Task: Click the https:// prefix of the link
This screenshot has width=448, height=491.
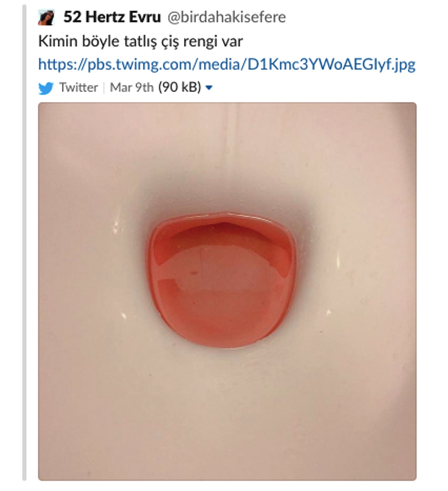Action: (x=62, y=64)
